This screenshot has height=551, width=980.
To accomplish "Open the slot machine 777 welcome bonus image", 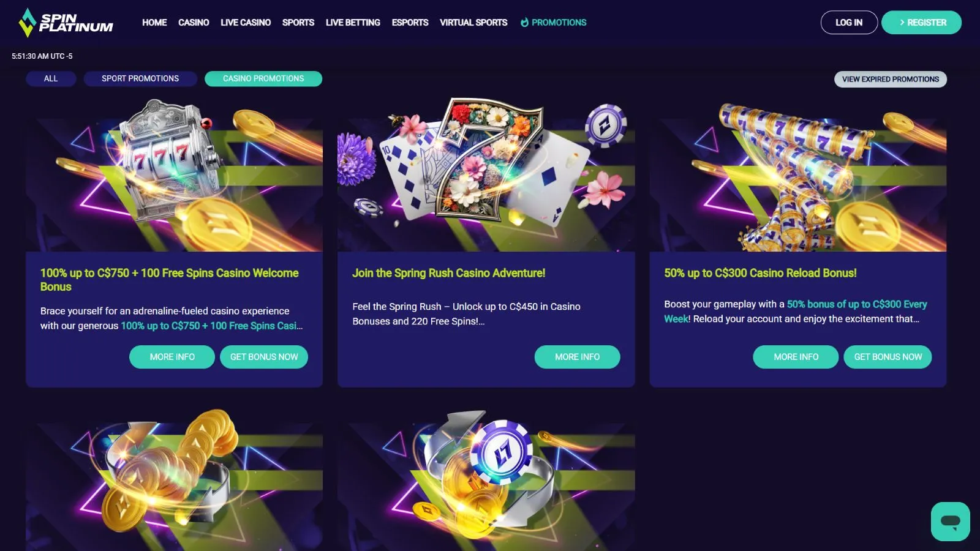I will click(x=174, y=175).
